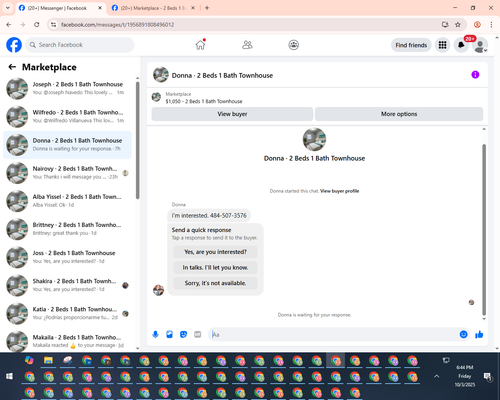
Task: Open the taskbar clock and date
Action: [465, 376]
